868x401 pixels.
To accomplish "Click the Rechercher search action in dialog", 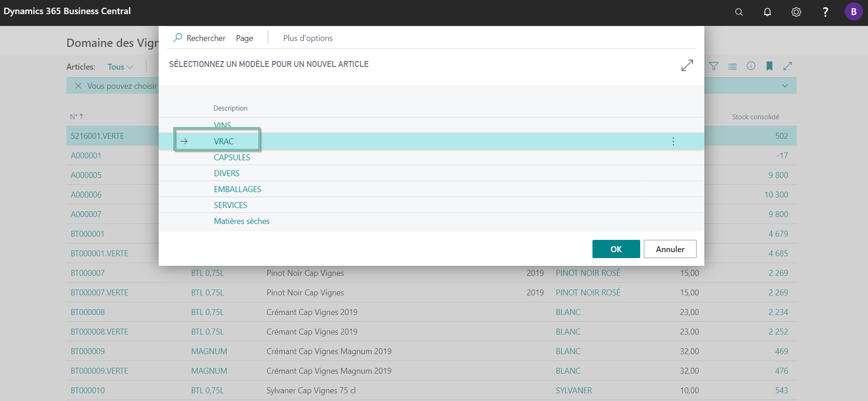I will pyautogui.click(x=199, y=38).
